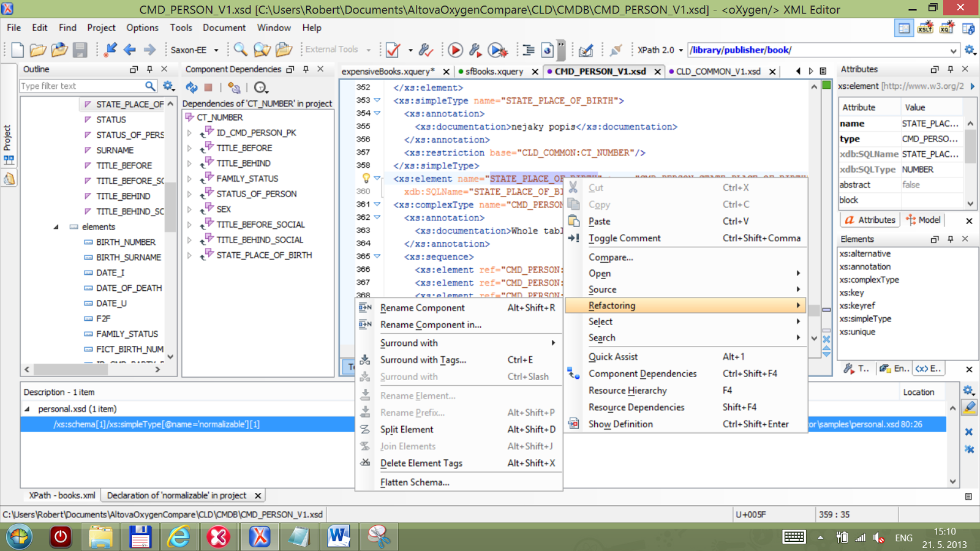Open the XPath - books.xml results tab
The height and width of the screenshot is (551, 980).
click(x=62, y=495)
